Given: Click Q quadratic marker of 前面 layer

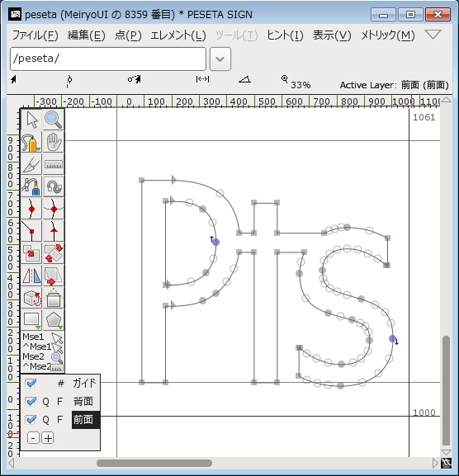Looking at the screenshot, I should point(45,420).
